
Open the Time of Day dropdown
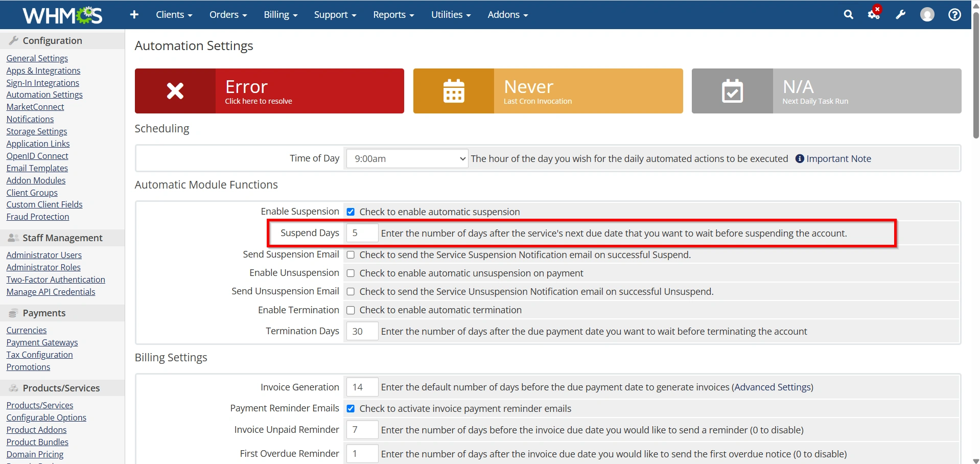(x=407, y=159)
